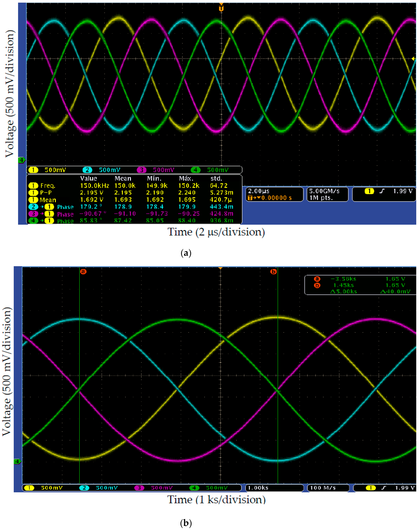Click channel 4 green badge in upper scope channel bar
This screenshot has width=420, height=530.
click(x=196, y=170)
